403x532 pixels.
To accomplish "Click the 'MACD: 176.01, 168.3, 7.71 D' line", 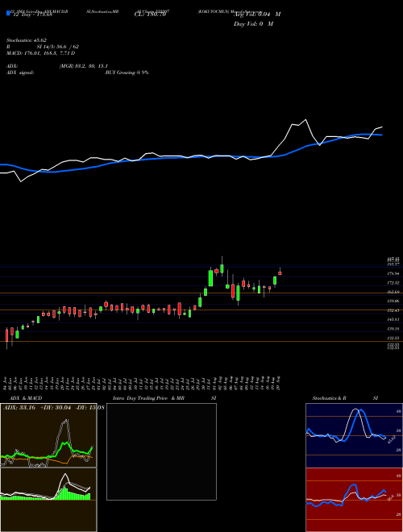I will point(40,53).
